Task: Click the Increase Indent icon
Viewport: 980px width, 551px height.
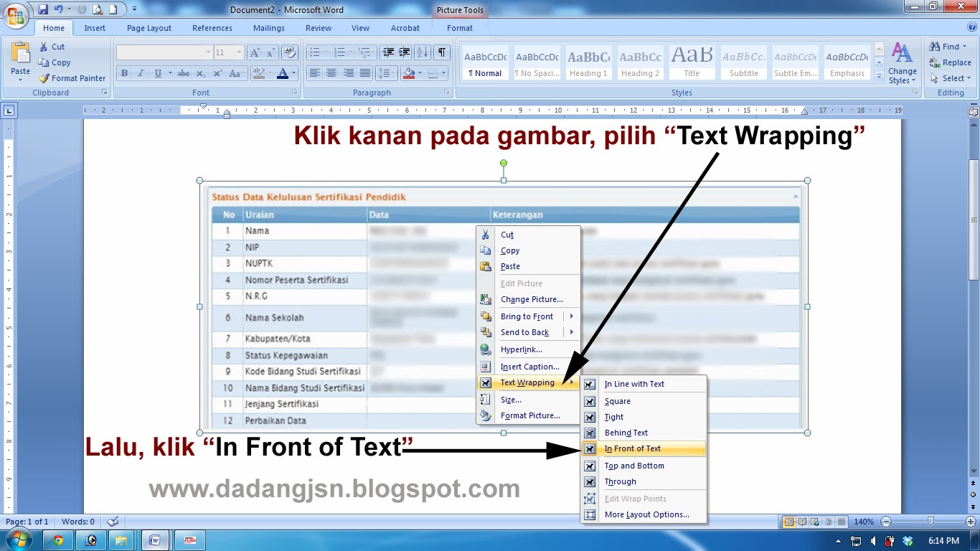Action: click(405, 52)
